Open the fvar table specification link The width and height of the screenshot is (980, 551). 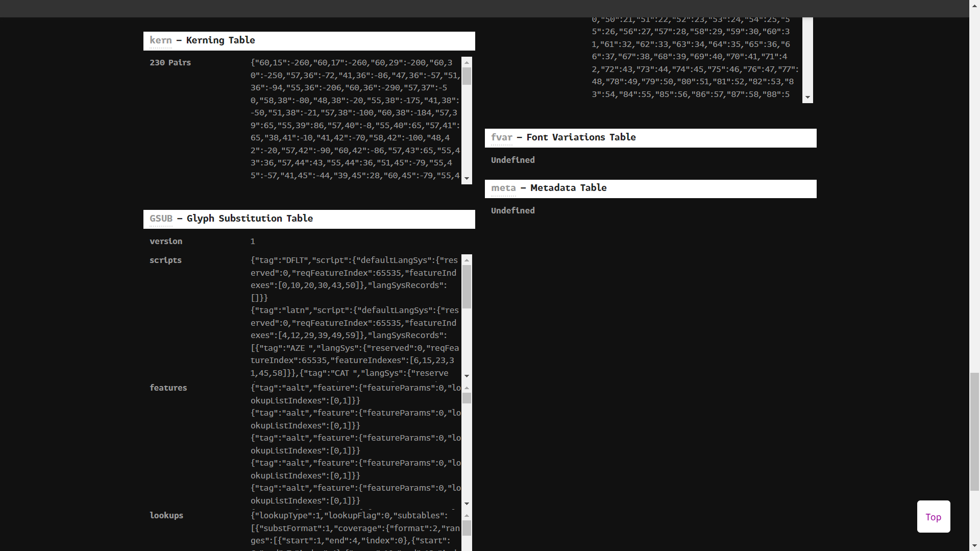click(x=502, y=137)
